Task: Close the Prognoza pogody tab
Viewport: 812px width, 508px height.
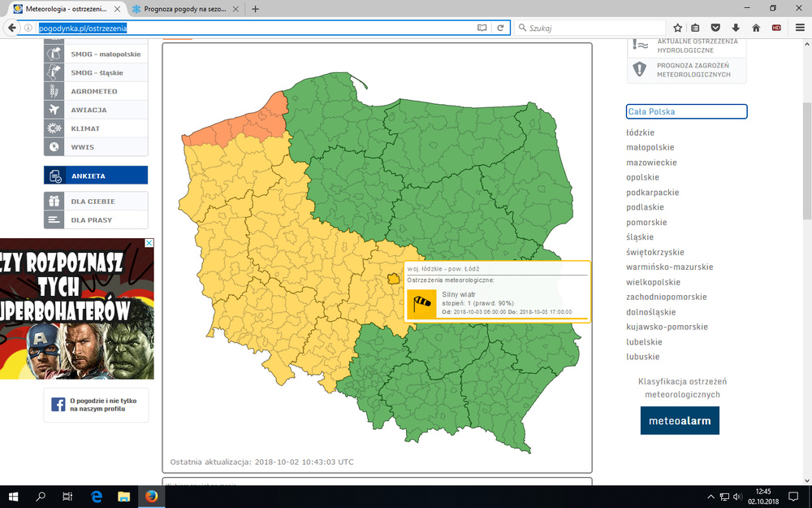Action: [x=236, y=9]
